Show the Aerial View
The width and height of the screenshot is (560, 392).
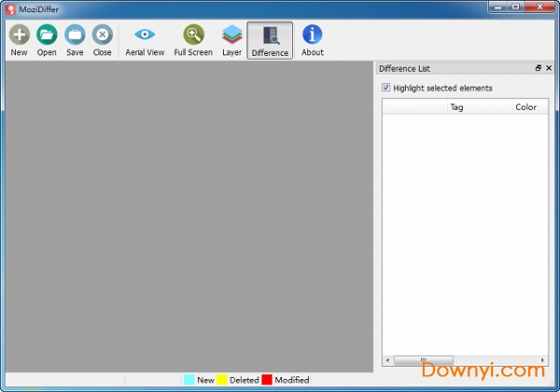coord(145,38)
